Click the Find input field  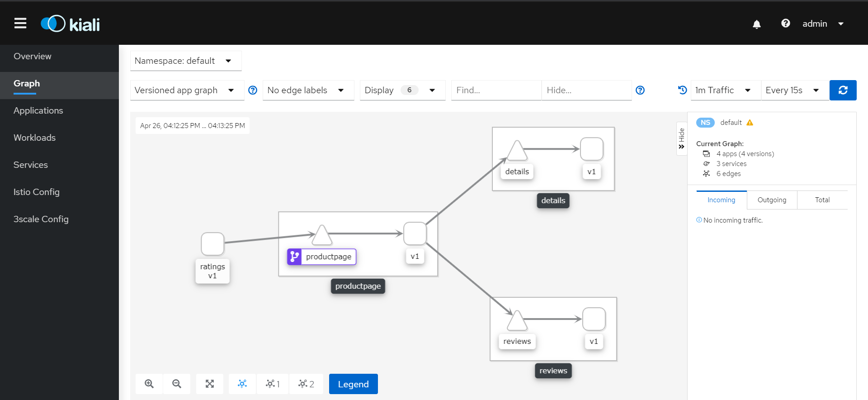[496, 90]
